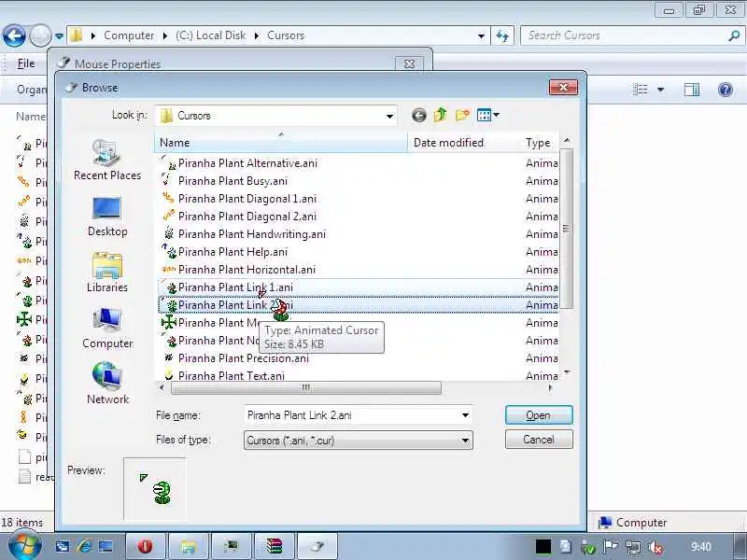Click the network tray icon
747x560 pixels.
(x=633, y=547)
